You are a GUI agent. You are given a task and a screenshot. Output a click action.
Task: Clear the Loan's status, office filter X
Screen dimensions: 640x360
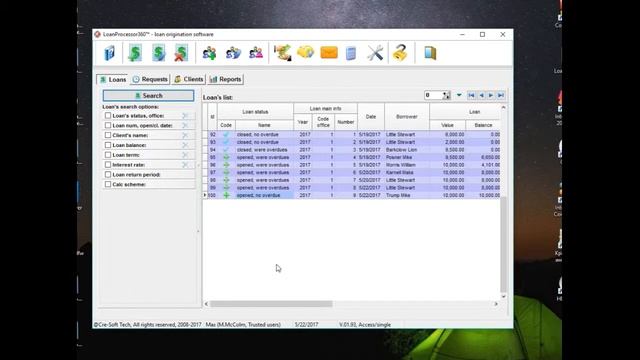coord(185,116)
